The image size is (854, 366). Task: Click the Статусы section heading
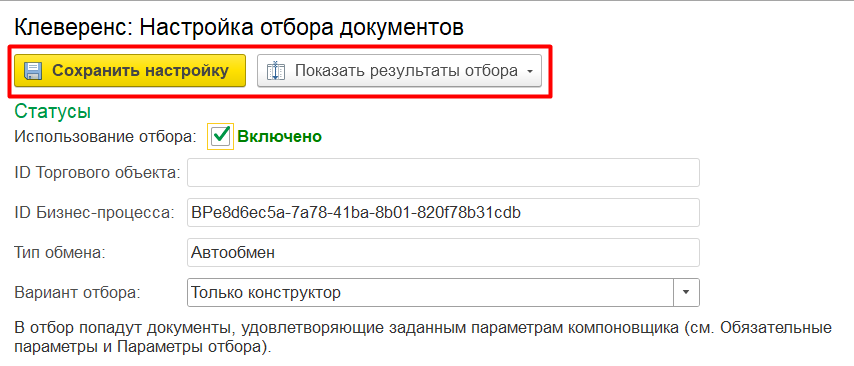click(x=52, y=111)
